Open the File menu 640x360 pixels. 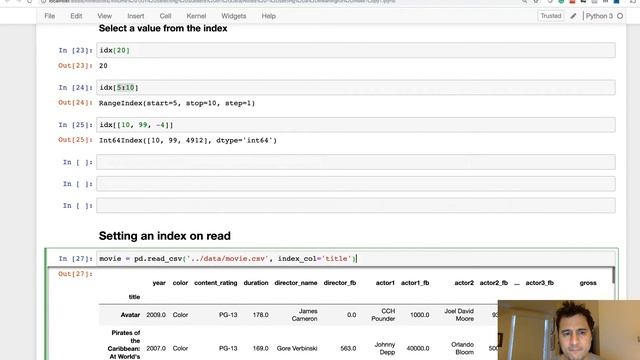click(x=50, y=16)
